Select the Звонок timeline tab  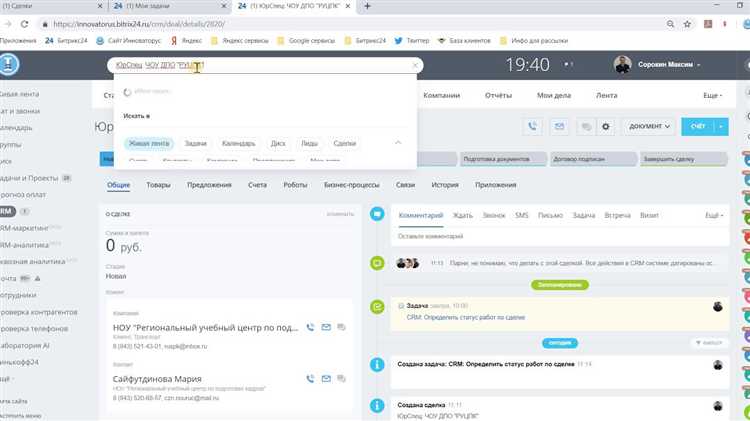coord(494,216)
